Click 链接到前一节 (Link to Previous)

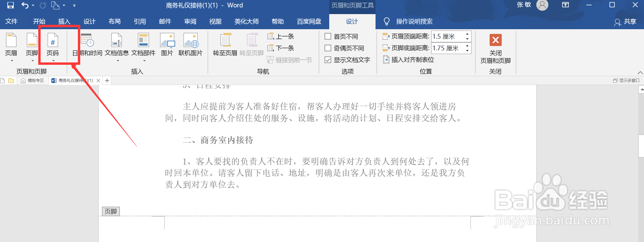point(289,60)
